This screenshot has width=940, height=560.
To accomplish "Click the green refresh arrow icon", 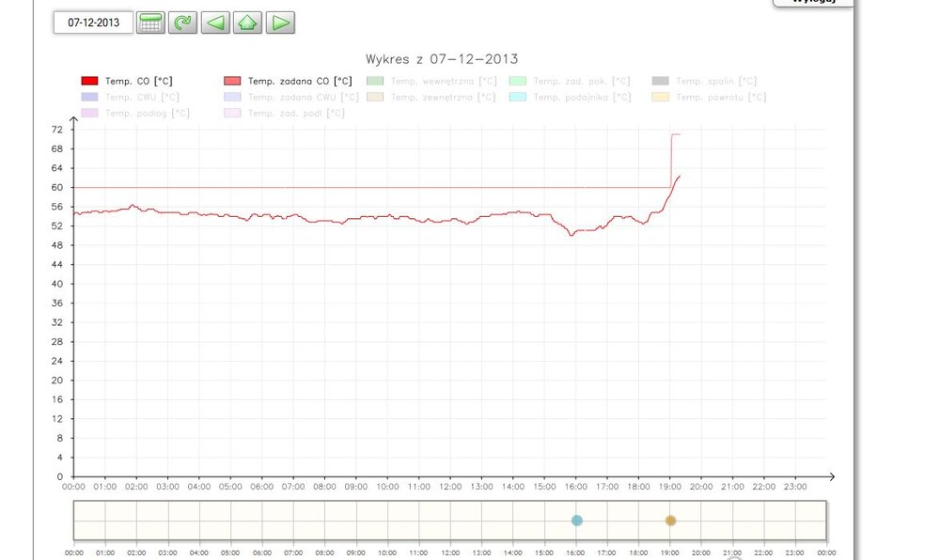I will tap(182, 23).
